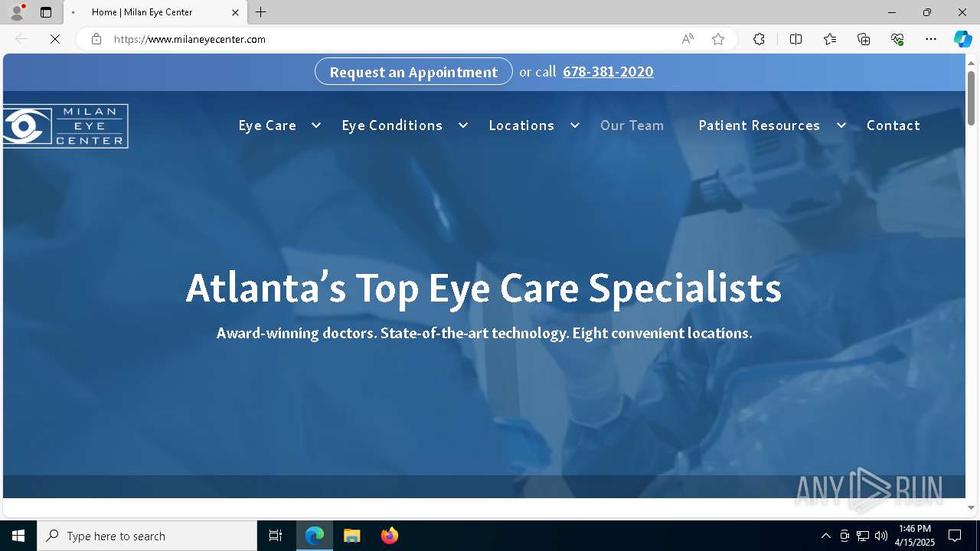Open a new browser tab
The height and width of the screenshot is (551, 980).
(x=261, y=12)
